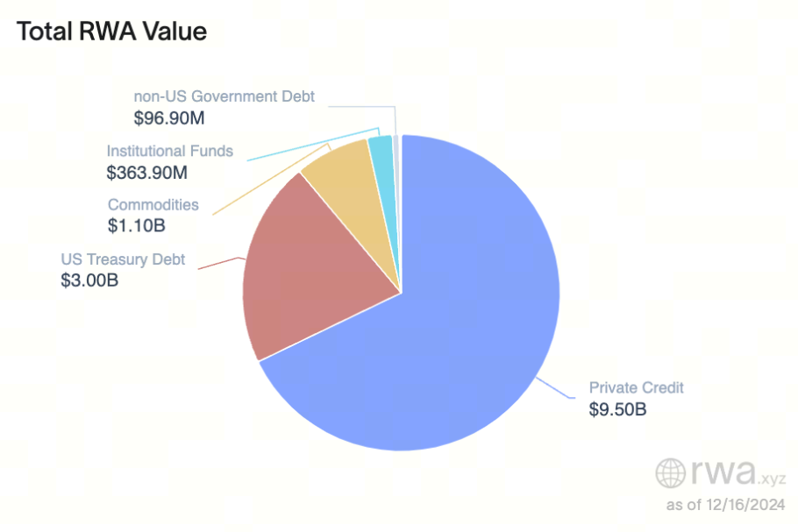Click the $9.50B value
The image size is (798, 532).
(618, 408)
